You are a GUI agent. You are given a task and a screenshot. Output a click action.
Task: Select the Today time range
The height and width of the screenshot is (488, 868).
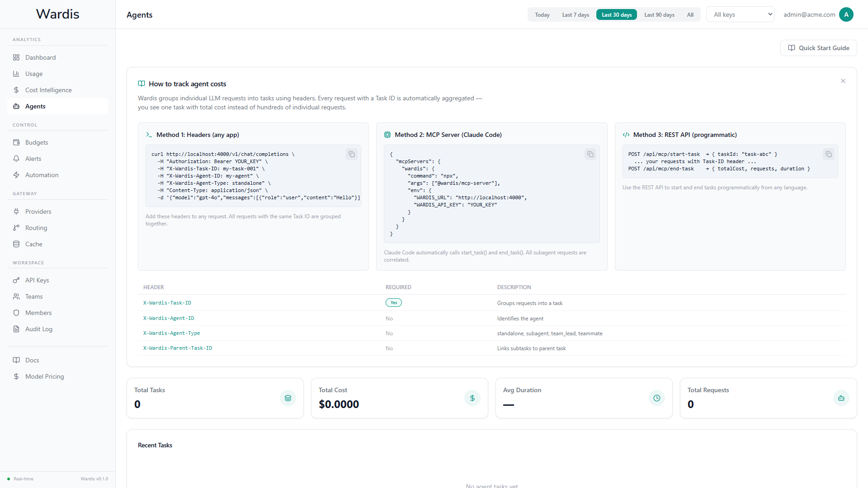point(542,15)
